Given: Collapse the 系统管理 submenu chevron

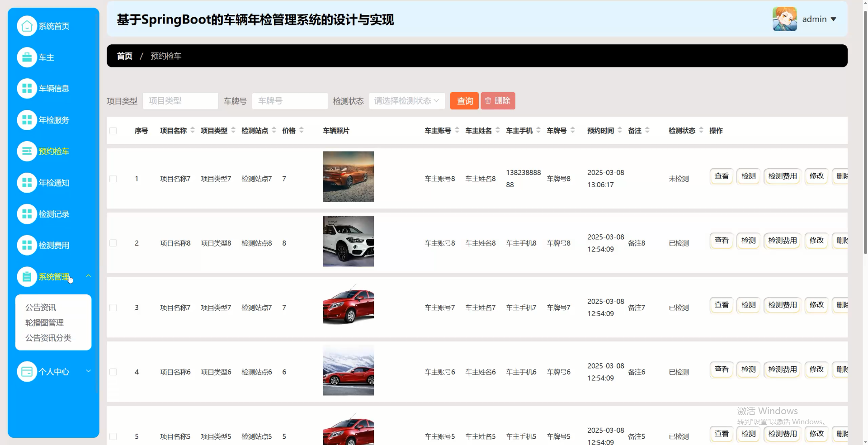Looking at the screenshot, I should pos(89,276).
